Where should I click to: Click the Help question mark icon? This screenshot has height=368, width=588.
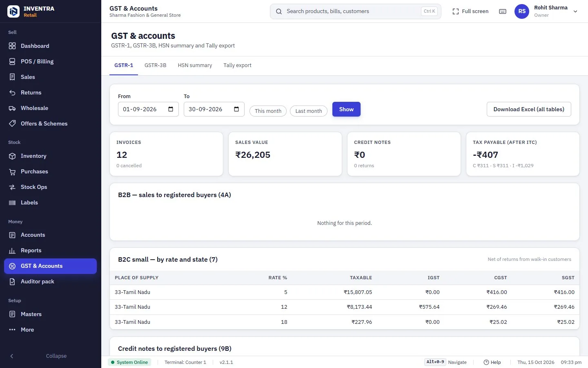(486, 362)
